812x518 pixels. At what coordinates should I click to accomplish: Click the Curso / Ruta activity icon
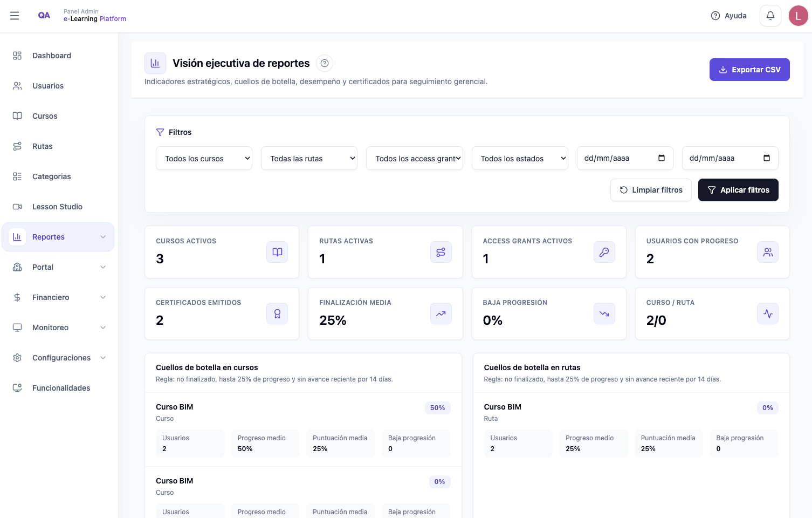pos(768,313)
